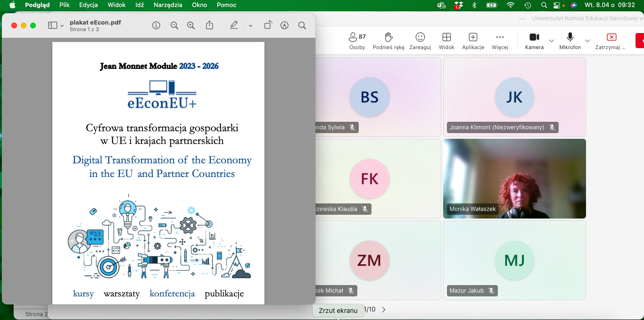
Task: Expand camera options arrow beside Kamera
Action: pyautogui.click(x=552, y=41)
